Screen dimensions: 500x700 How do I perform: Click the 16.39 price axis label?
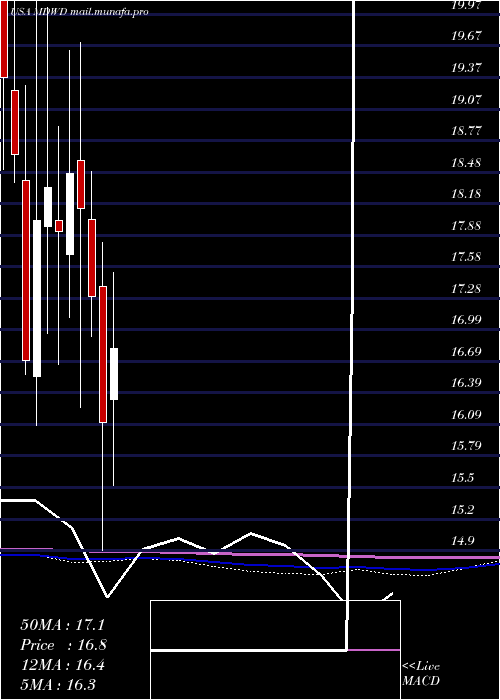click(x=466, y=383)
